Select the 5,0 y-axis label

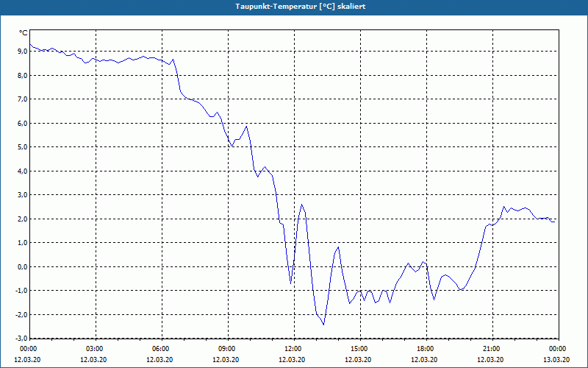click(x=23, y=146)
